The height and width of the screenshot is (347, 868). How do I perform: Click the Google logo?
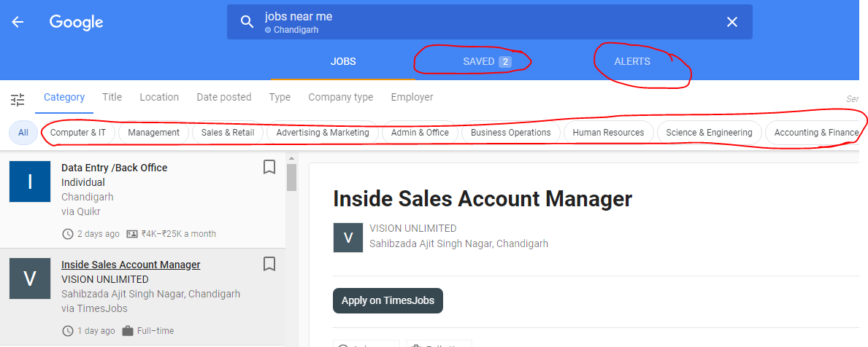pyautogui.click(x=76, y=22)
